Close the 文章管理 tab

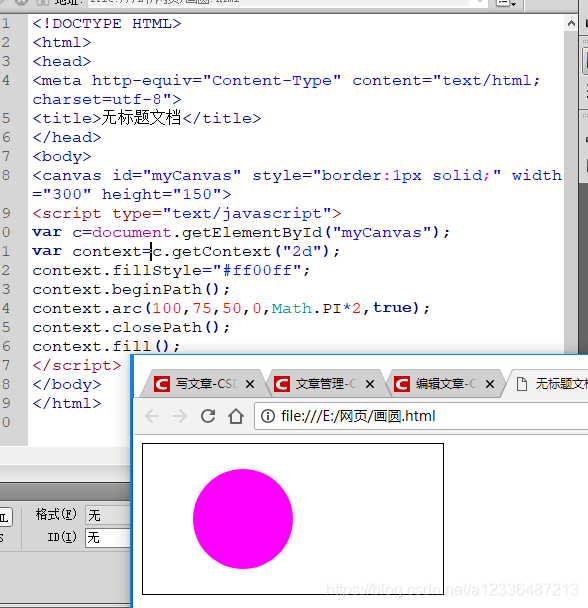click(370, 384)
